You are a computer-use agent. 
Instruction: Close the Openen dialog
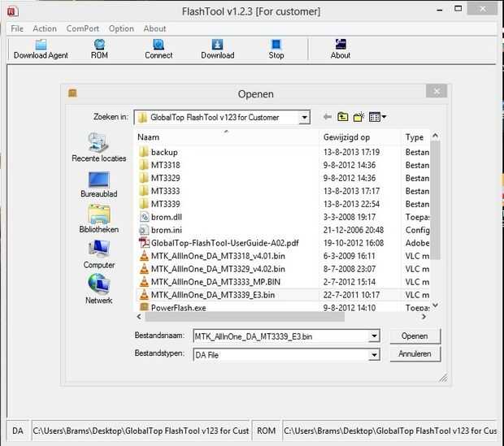point(437,91)
